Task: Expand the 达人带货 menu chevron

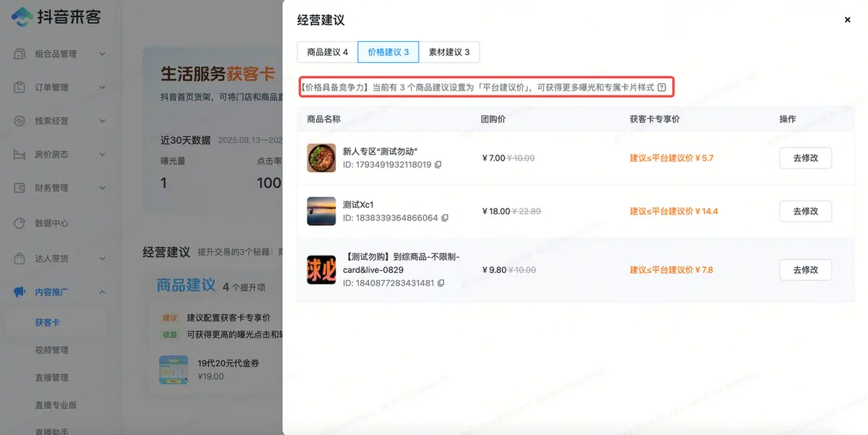Action: coord(102,258)
